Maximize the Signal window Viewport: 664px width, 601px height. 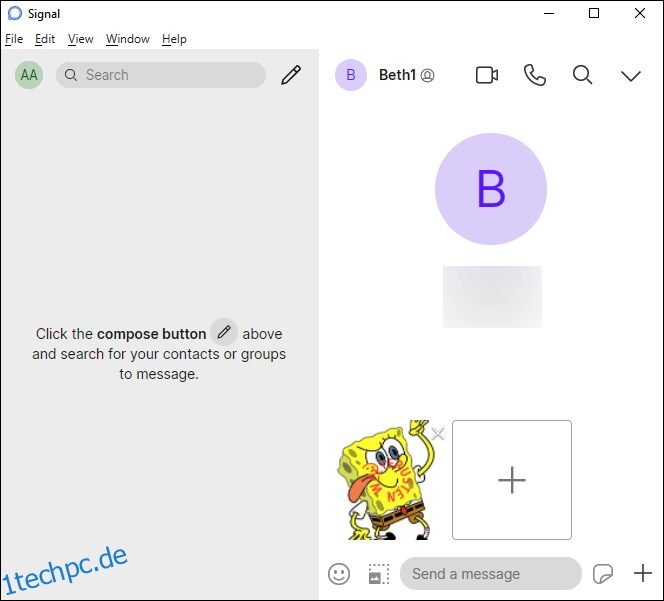click(x=594, y=14)
